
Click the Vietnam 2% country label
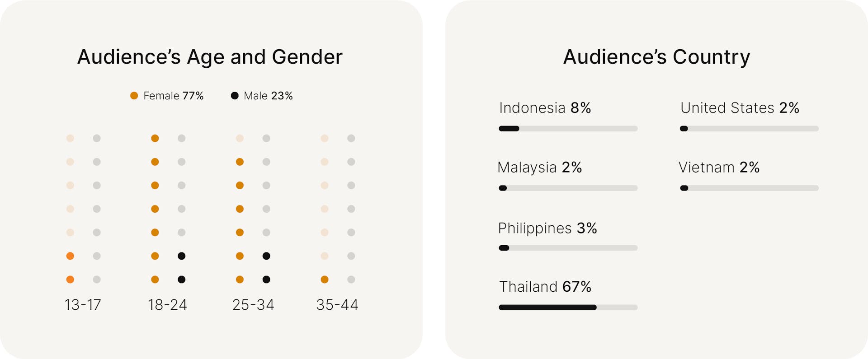(719, 168)
